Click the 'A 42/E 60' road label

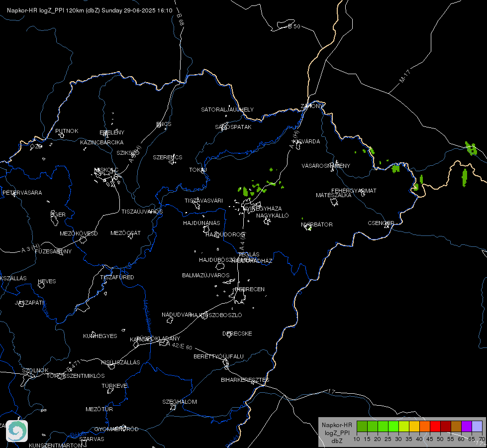(x=179, y=345)
